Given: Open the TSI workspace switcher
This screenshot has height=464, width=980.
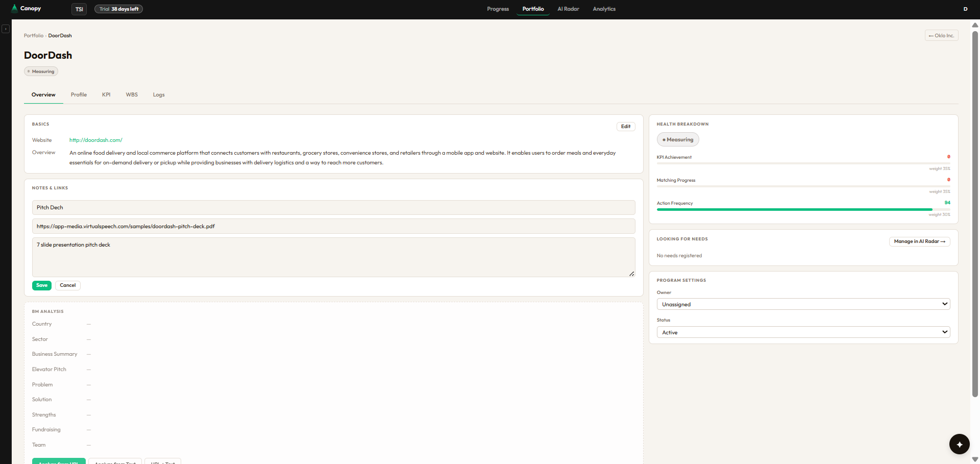Looking at the screenshot, I should [79, 9].
